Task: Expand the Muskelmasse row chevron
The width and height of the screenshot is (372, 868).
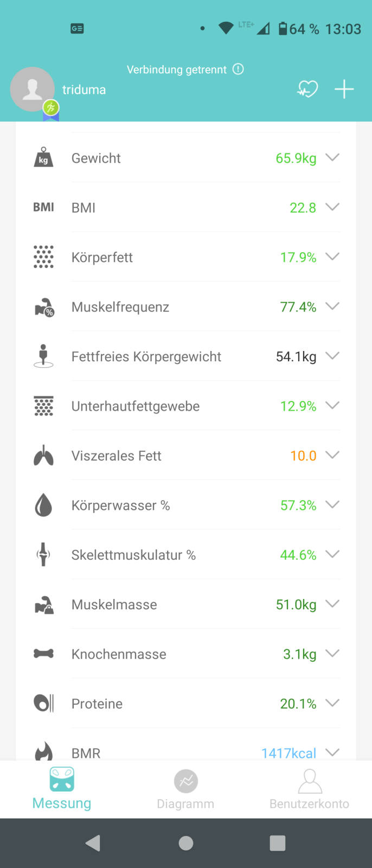Action: 332,604
